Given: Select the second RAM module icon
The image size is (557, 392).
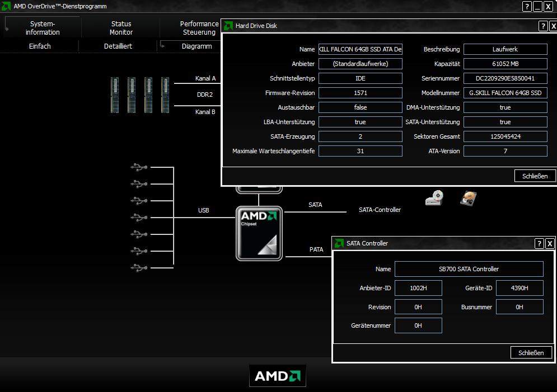Looking at the screenshot, I should [x=132, y=95].
